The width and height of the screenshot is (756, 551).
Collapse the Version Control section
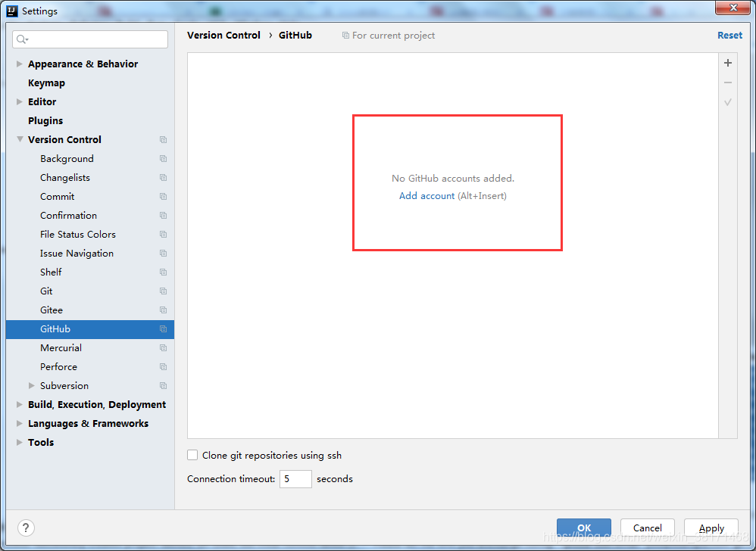tap(20, 139)
